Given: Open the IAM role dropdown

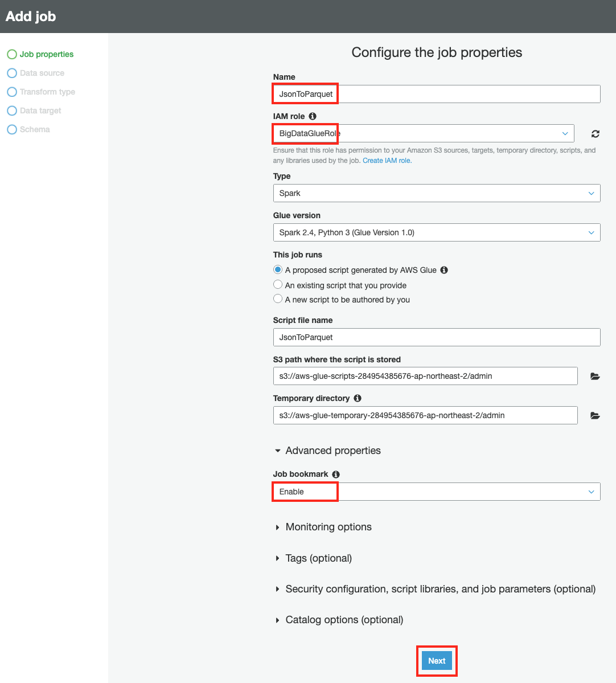Looking at the screenshot, I should click(x=424, y=133).
